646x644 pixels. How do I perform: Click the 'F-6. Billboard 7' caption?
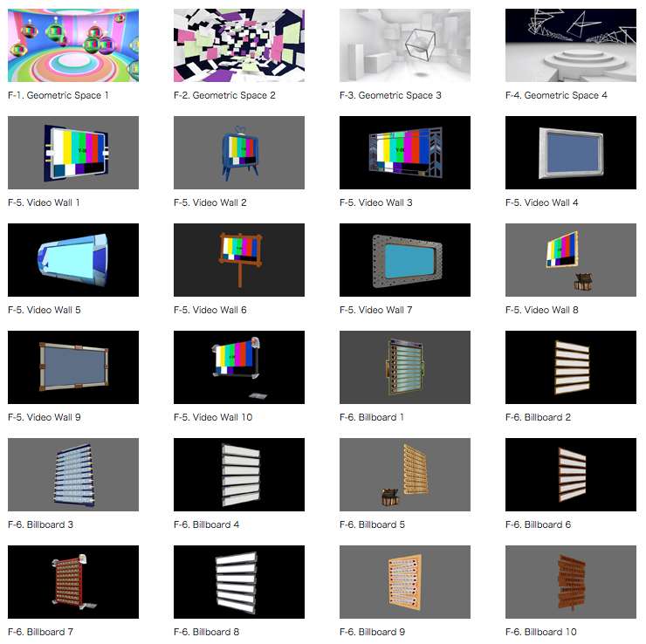(40, 632)
